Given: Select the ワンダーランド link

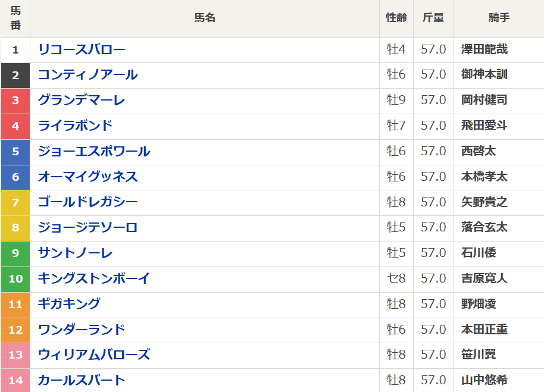Looking at the screenshot, I should 82,330.
